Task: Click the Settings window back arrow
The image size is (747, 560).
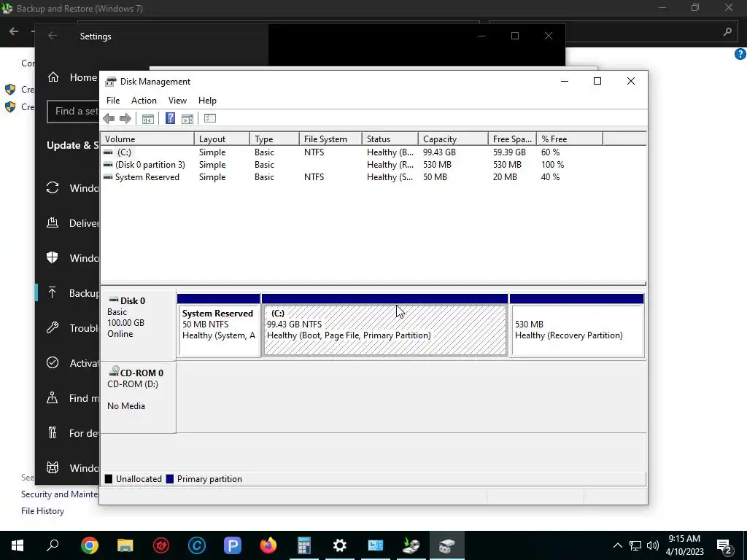Action: coord(53,36)
